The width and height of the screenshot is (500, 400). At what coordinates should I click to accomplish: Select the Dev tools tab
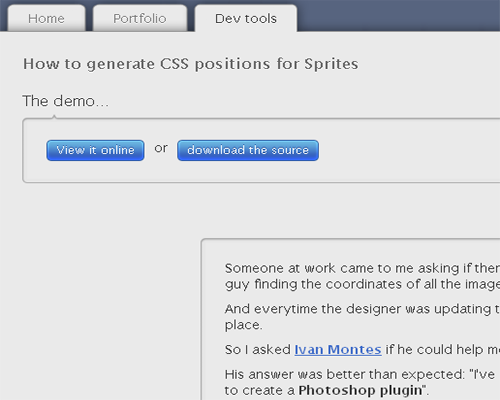click(x=246, y=18)
